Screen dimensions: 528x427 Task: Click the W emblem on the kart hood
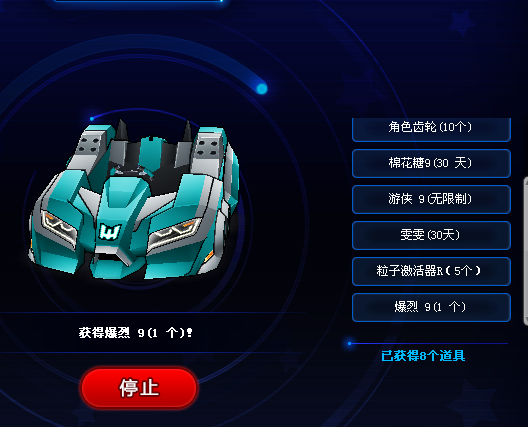click(x=110, y=232)
